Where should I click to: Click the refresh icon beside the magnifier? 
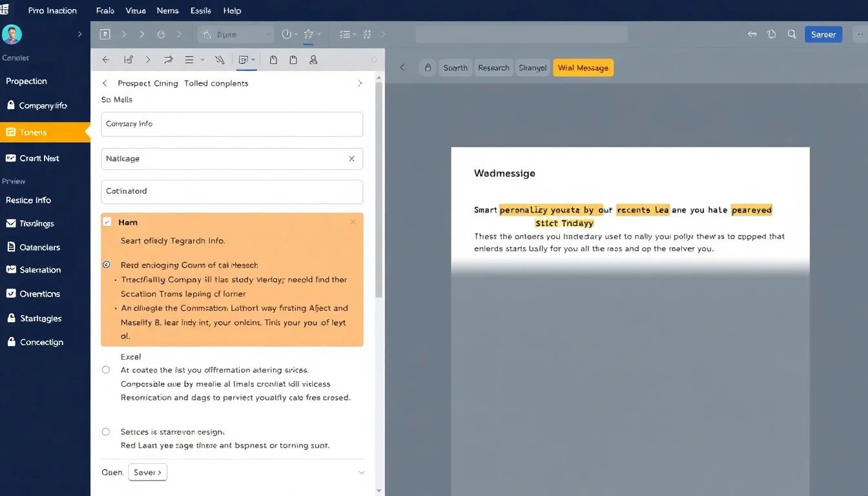772,35
